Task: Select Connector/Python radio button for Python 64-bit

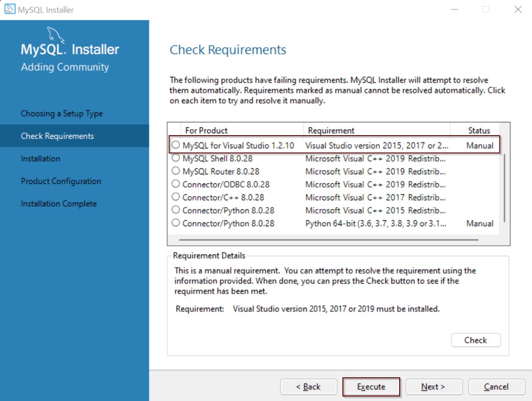Action: pos(175,223)
